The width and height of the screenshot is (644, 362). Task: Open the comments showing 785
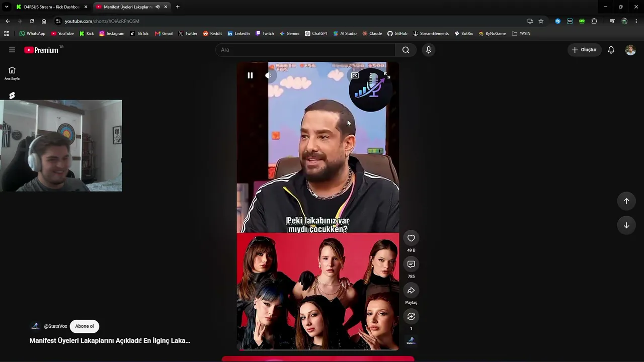(411, 264)
